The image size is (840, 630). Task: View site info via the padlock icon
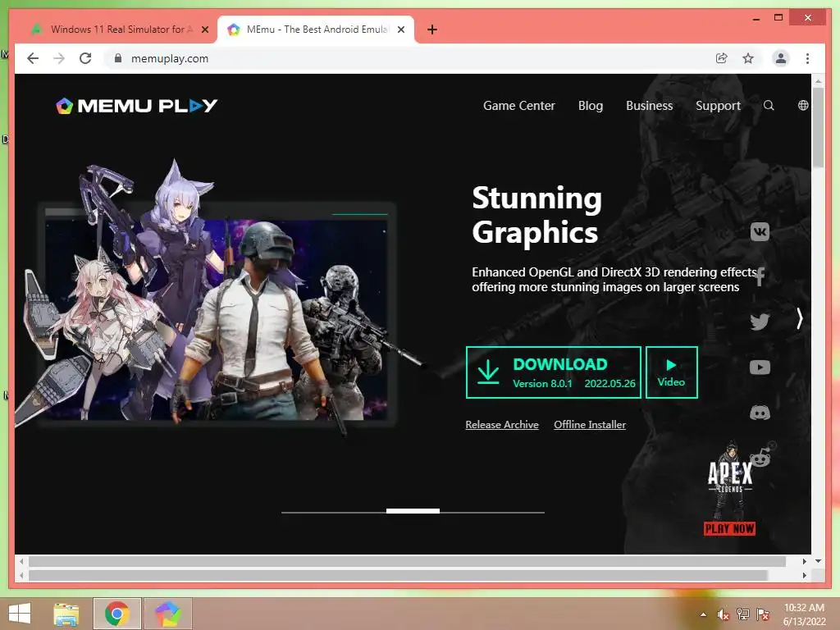[x=118, y=58]
